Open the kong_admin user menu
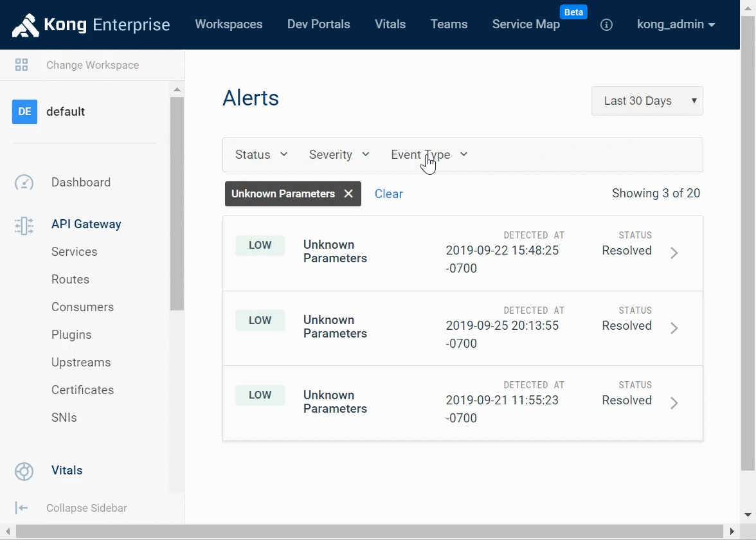 [x=676, y=24]
